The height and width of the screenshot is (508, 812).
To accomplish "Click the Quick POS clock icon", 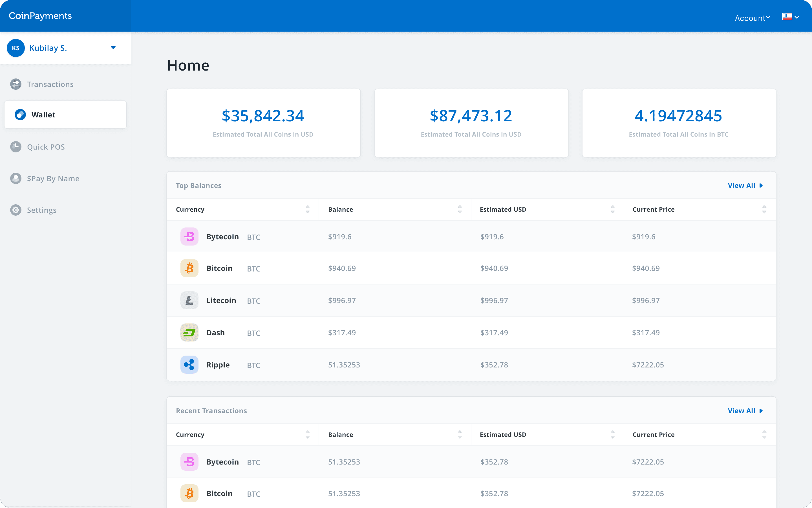I will click(16, 147).
